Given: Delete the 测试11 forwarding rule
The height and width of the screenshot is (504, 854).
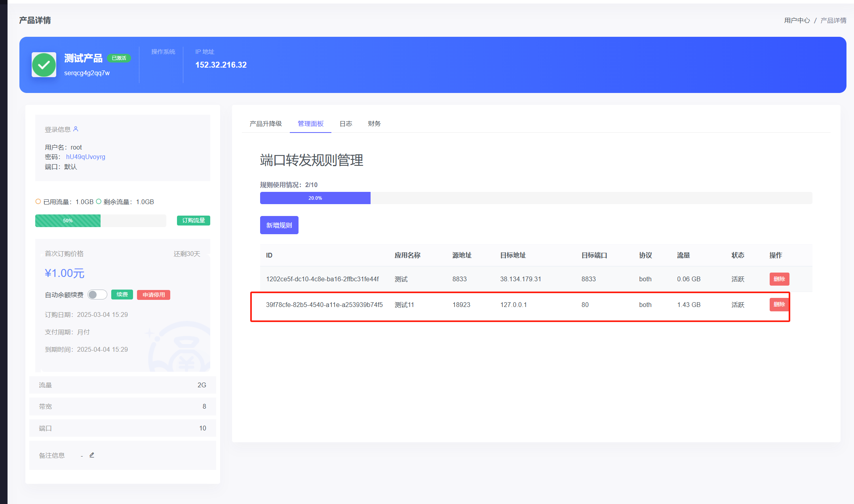Looking at the screenshot, I should pyautogui.click(x=779, y=304).
